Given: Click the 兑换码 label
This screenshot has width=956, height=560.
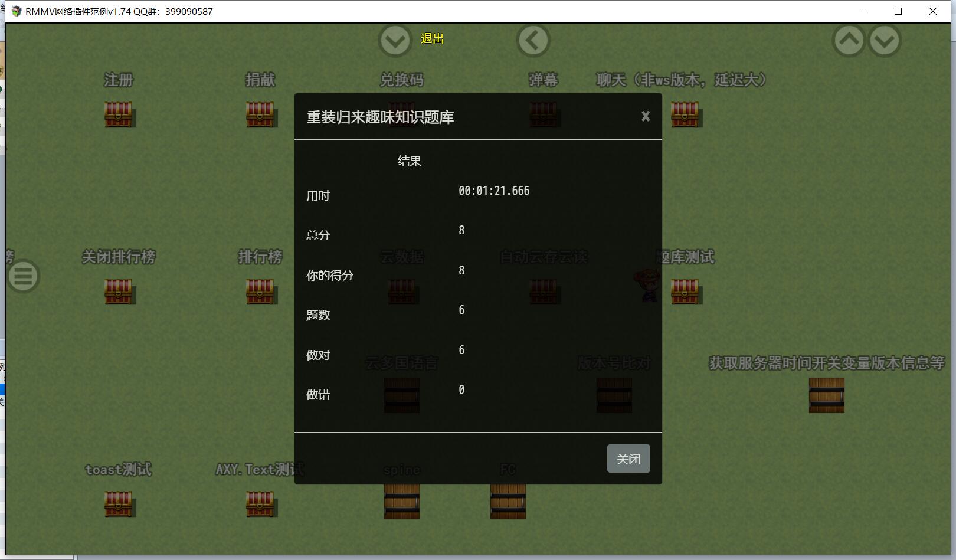Looking at the screenshot, I should coord(402,80).
